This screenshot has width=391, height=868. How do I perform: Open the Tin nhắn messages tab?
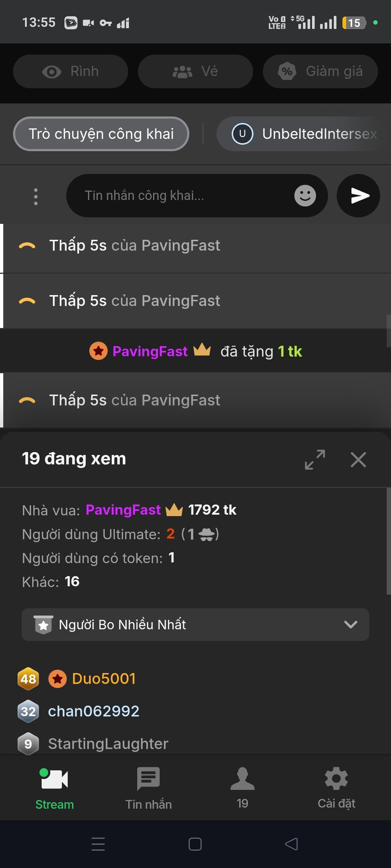coord(148,788)
